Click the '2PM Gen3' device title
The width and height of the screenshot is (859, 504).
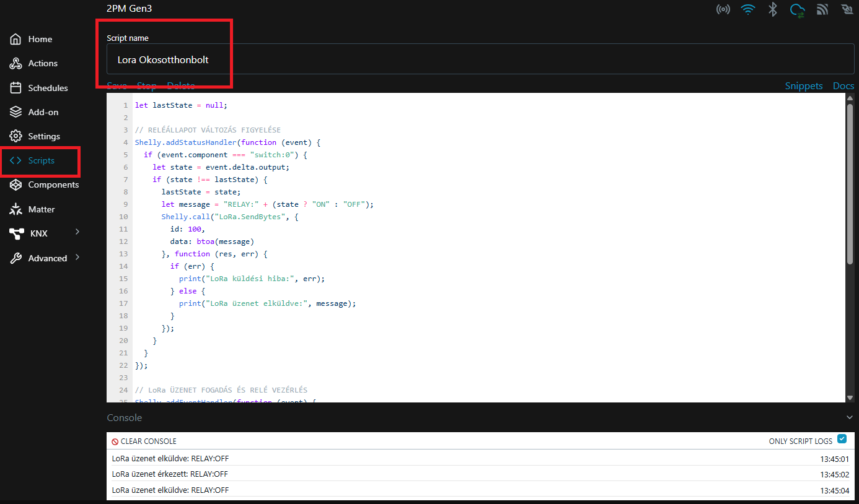pyautogui.click(x=129, y=9)
